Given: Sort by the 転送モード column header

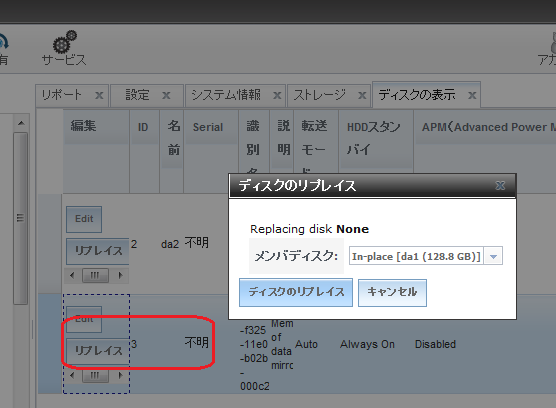Looking at the screenshot, I should pos(316,142).
